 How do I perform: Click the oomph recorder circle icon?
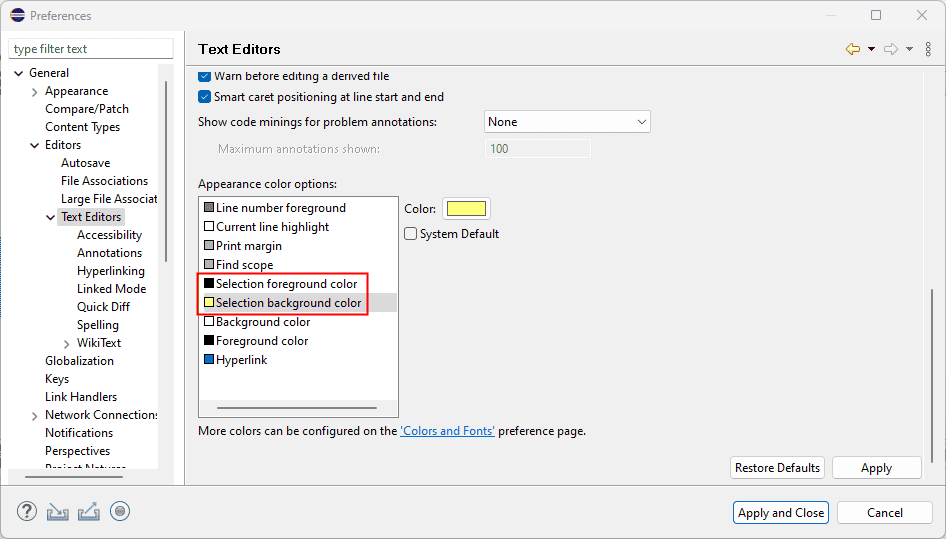120,512
